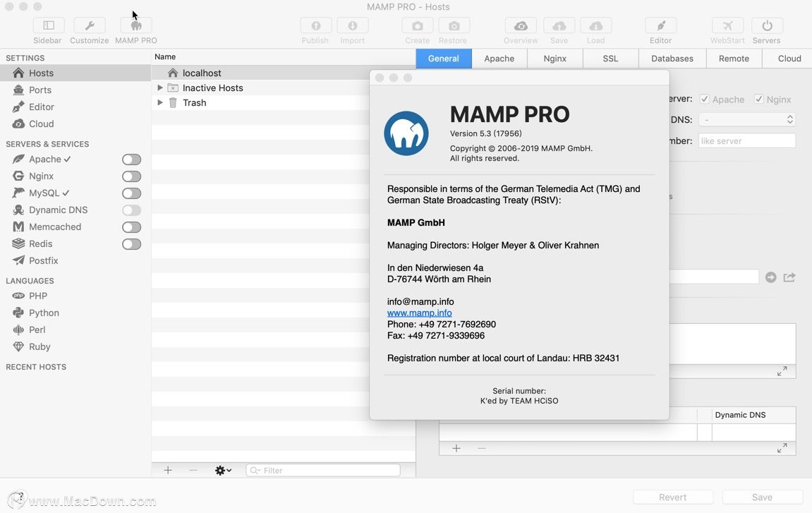Expand the Trash group
812x513 pixels.
(160, 102)
